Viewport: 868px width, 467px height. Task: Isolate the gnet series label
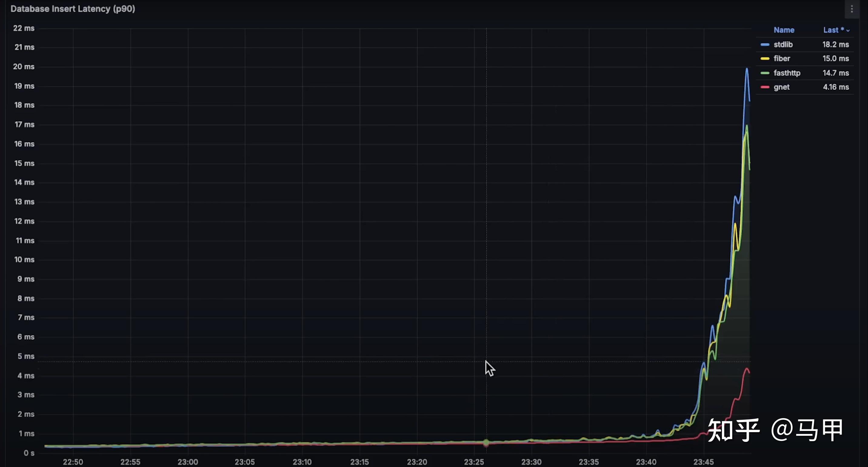click(x=781, y=87)
